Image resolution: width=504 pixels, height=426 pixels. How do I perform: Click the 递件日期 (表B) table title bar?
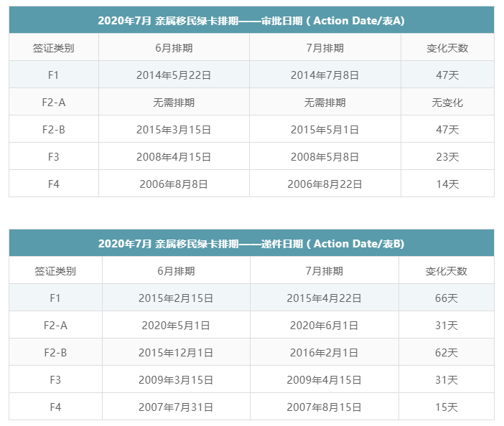(x=251, y=244)
